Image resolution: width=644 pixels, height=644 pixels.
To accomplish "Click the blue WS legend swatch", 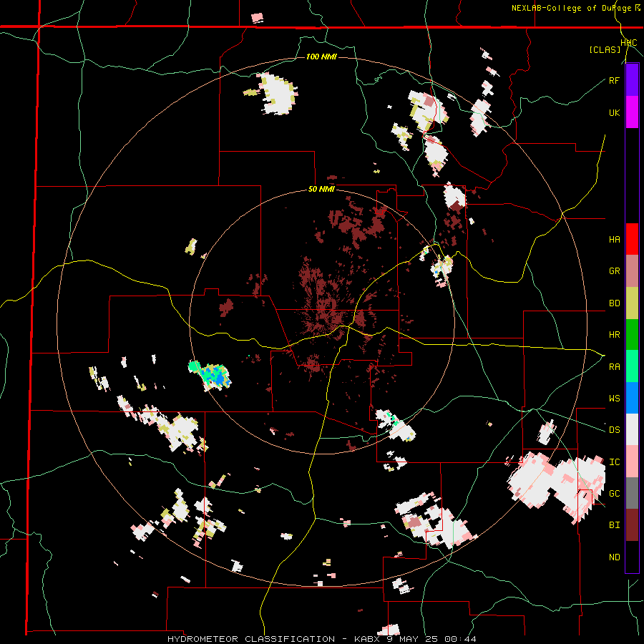I will (632, 398).
